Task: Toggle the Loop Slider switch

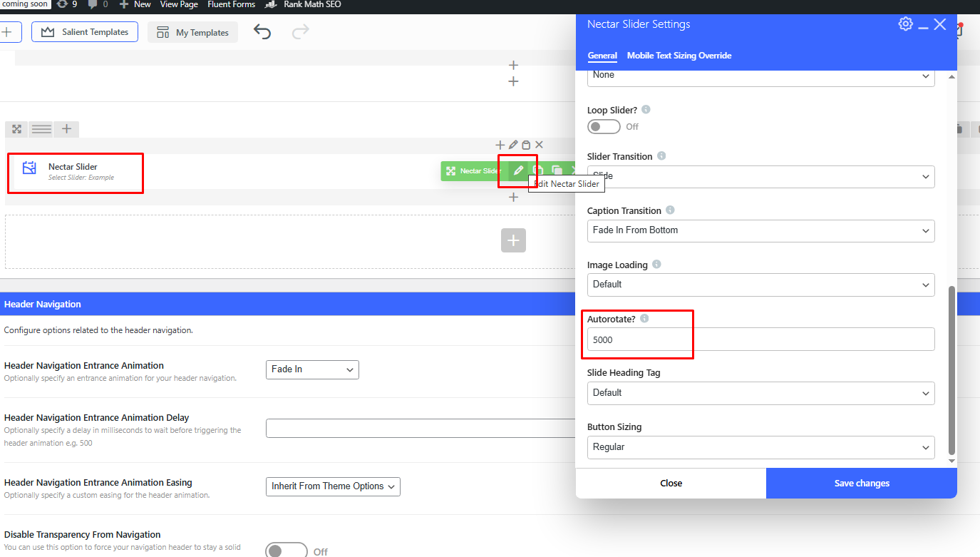Action: click(604, 126)
